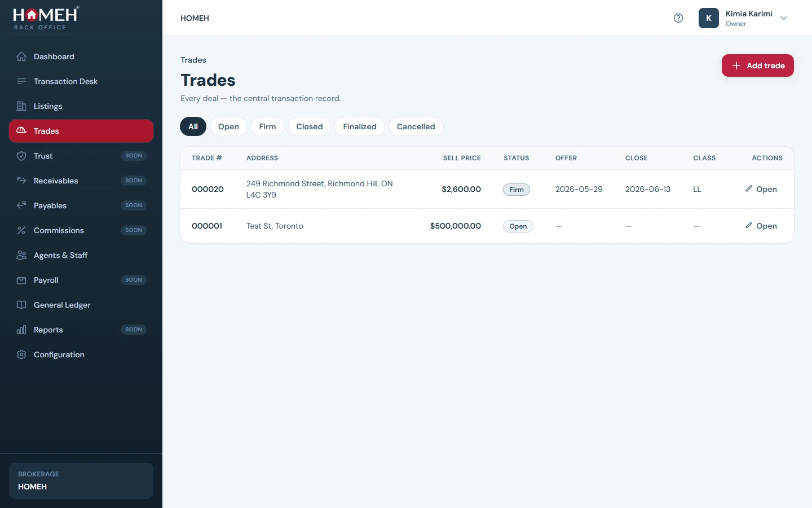Click the Agents & Staff people icon

[x=21, y=255]
